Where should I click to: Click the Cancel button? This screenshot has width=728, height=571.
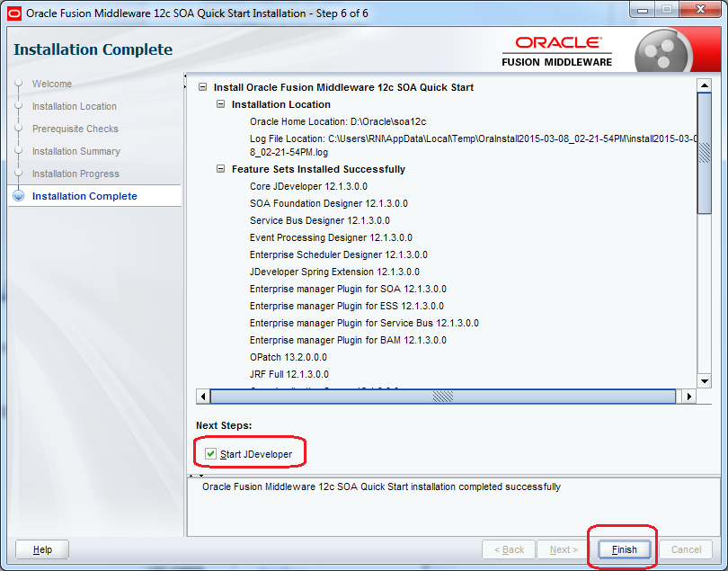(686, 549)
